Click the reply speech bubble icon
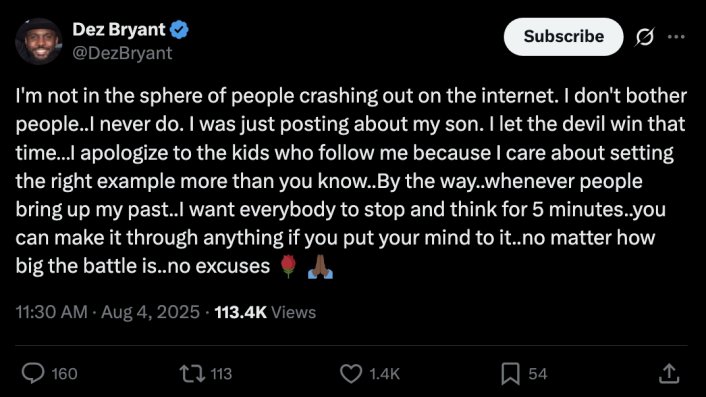The height and width of the screenshot is (397, 706). pyautogui.click(x=33, y=374)
